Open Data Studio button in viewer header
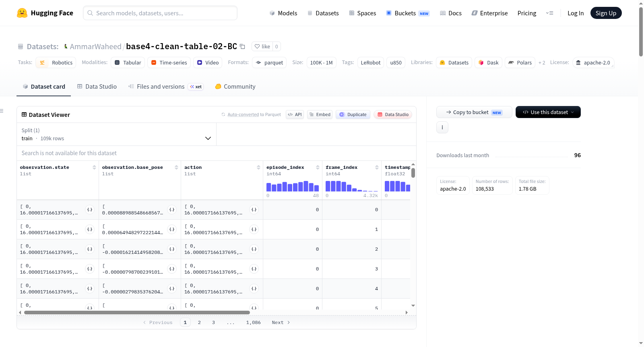The height and width of the screenshot is (347, 644). tap(393, 114)
